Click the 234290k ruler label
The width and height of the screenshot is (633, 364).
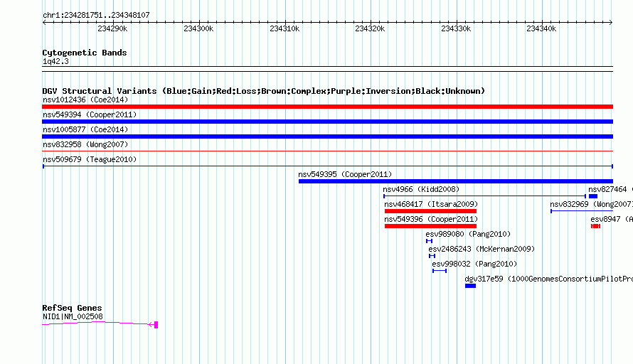pyautogui.click(x=112, y=28)
